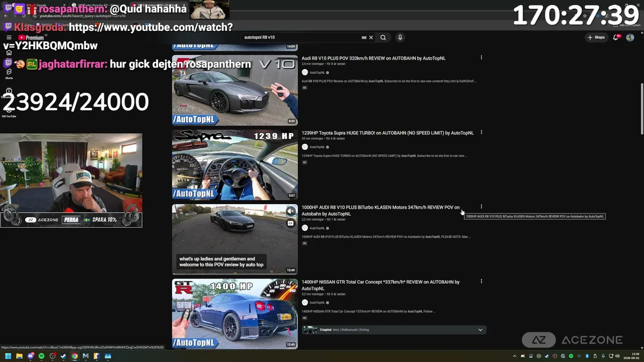Click AutoTopNL avatar on Toyota Supra result
644x362 pixels.
pyautogui.click(x=304, y=147)
